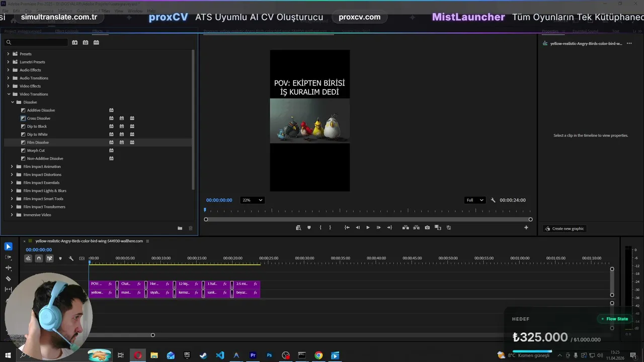This screenshot has height=362, width=644.
Task: Select the Track Select Forward tool
Action: click(x=8, y=257)
